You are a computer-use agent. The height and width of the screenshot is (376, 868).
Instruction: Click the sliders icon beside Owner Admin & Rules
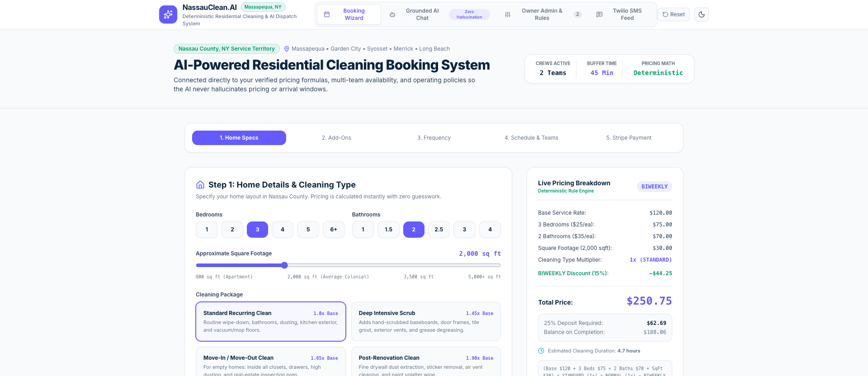[x=508, y=14]
